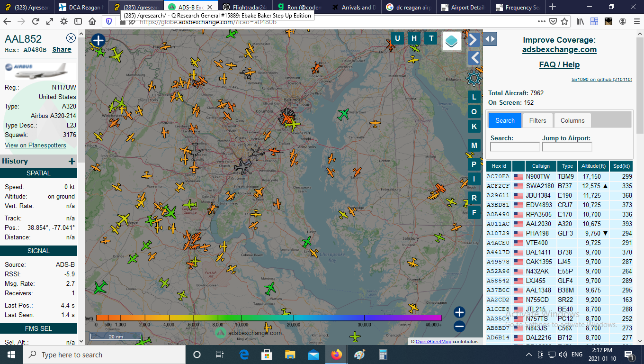Zoom in using bottom-right plus button
The image size is (644, 364).
459,312
